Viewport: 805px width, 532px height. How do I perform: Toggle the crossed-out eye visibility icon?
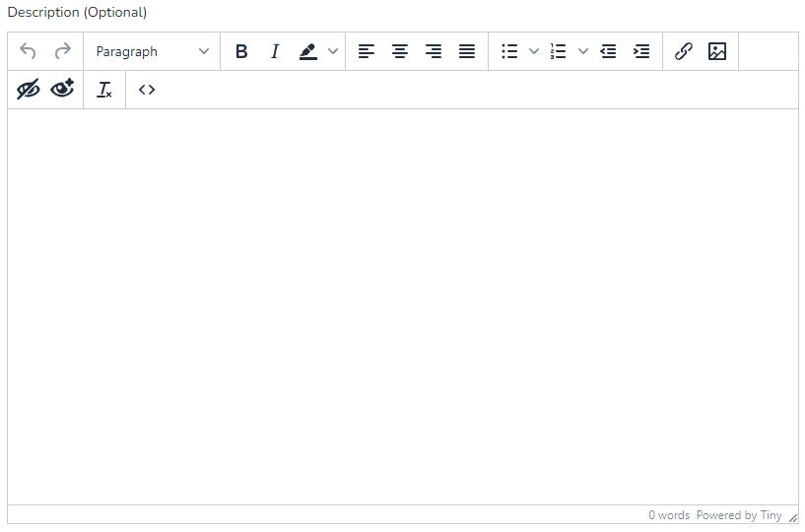click(x=29, y=90)
